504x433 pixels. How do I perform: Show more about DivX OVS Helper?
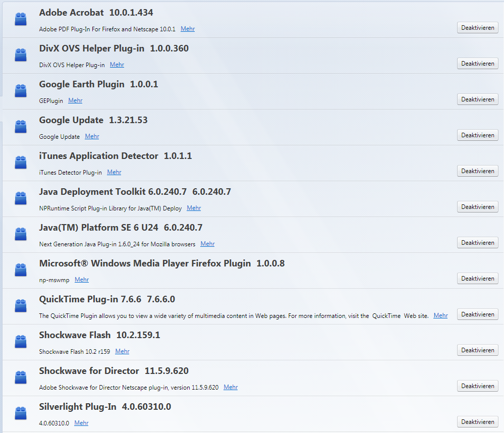coord(117,65)
